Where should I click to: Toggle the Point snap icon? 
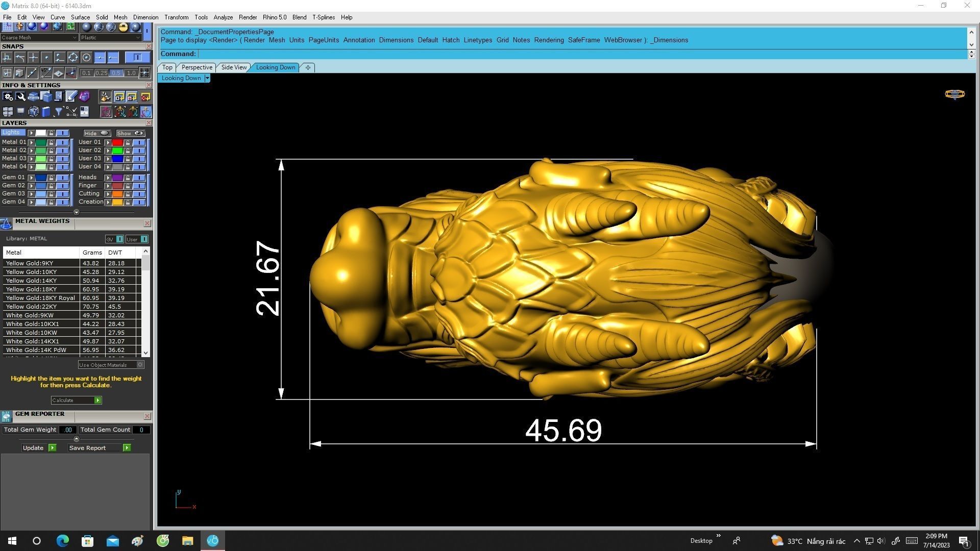(46, 57)
